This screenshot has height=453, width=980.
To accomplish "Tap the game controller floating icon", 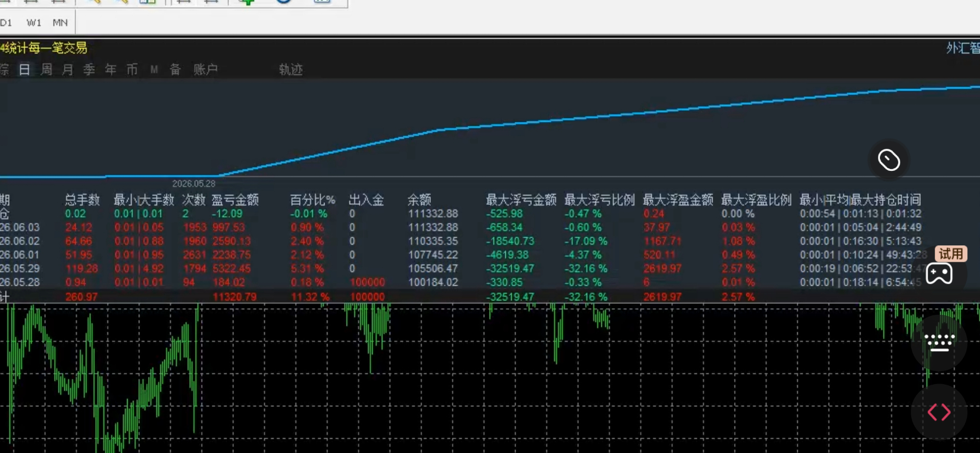I will point(939,274).
